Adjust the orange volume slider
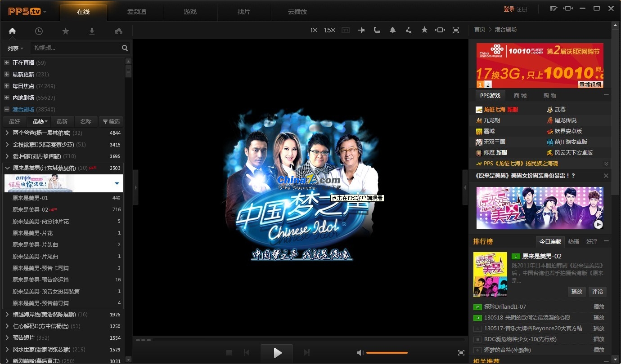The width and height of the screenshot is (621, 364). coord(387,353)
